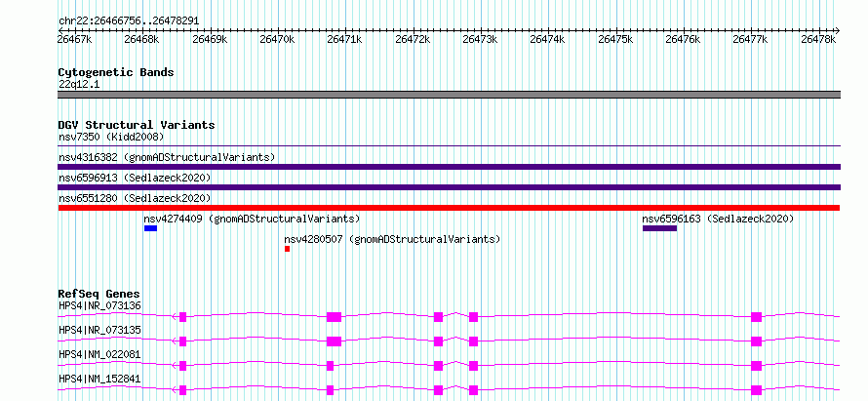Select the gray 22q12.1 cytogenetic band bar
The image size is (868, 401).
(x=449, y=95)
